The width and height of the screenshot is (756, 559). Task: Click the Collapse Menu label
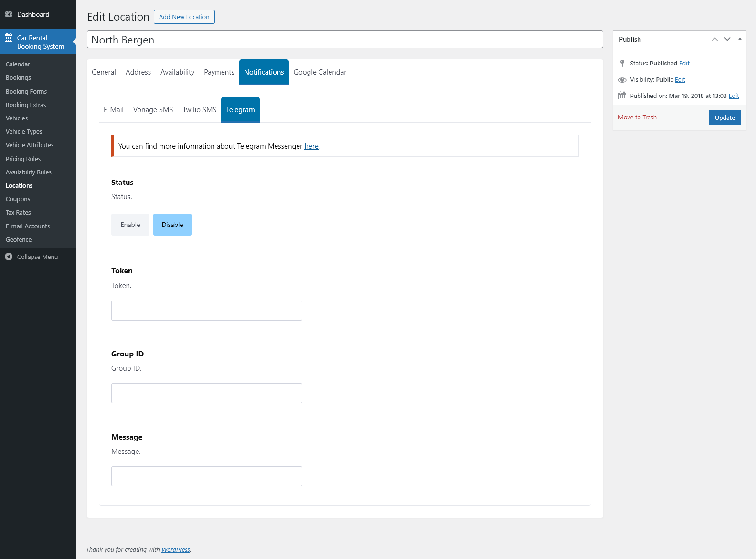37,257
